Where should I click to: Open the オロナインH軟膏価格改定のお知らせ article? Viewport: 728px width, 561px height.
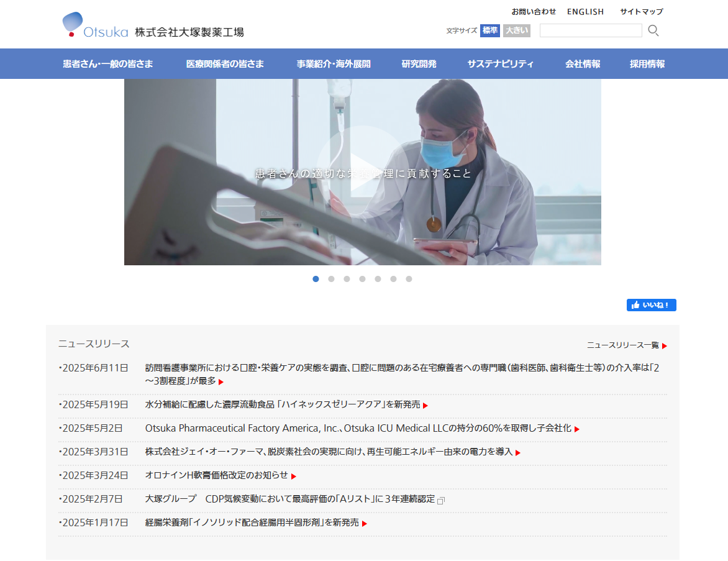[x=216, y=475]
